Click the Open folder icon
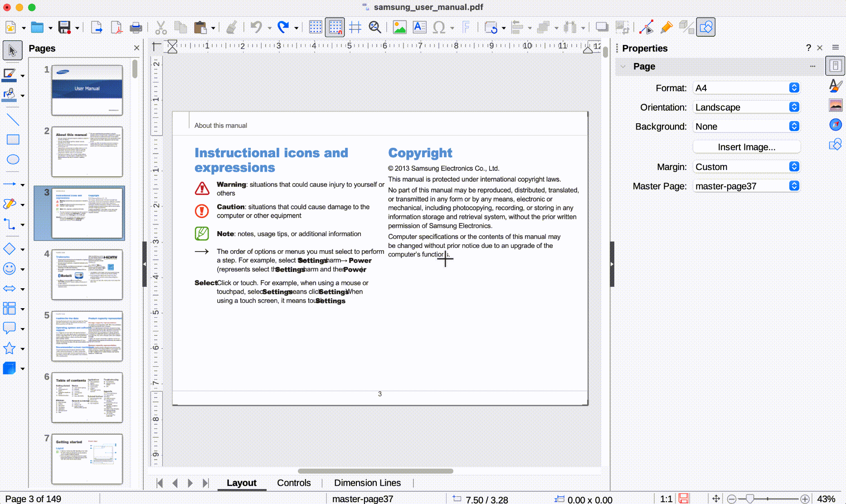Viewport: 846px width, 504px height. point(37,28)
